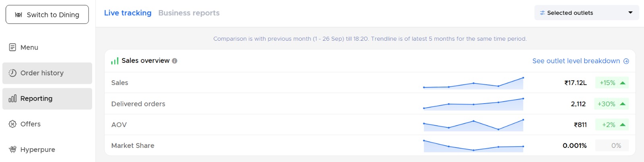The height and width of the screenshot is (162, 644).
Task: Click the Sales overview info icon
Action: point(175,61)
